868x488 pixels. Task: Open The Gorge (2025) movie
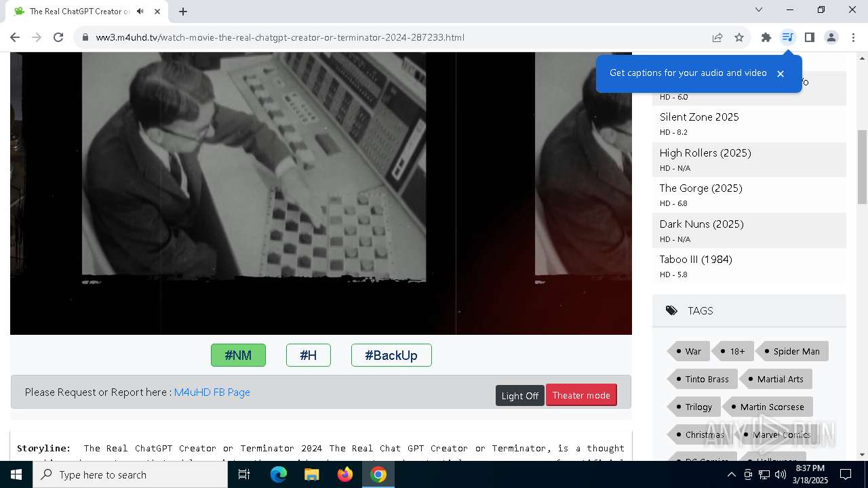point(701,188)
